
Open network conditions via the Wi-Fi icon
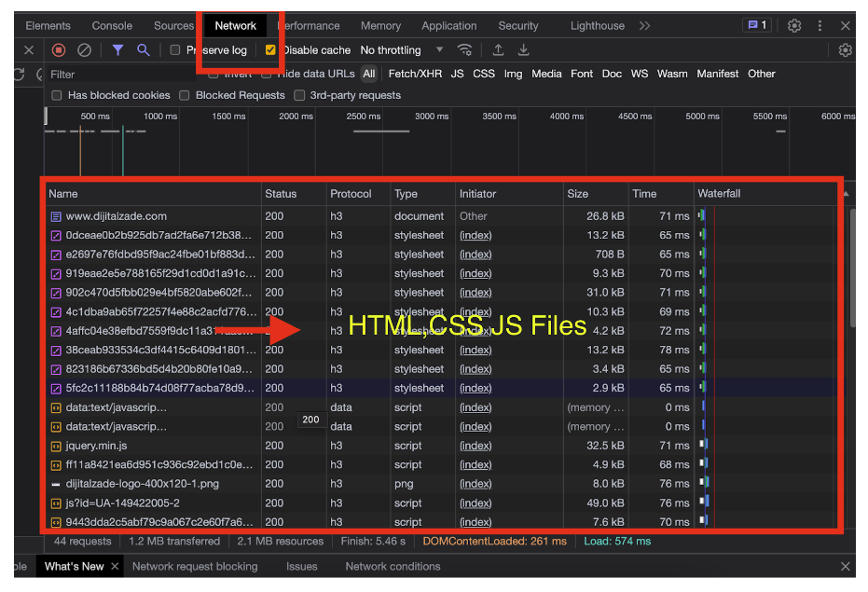[x=464, y=50]
